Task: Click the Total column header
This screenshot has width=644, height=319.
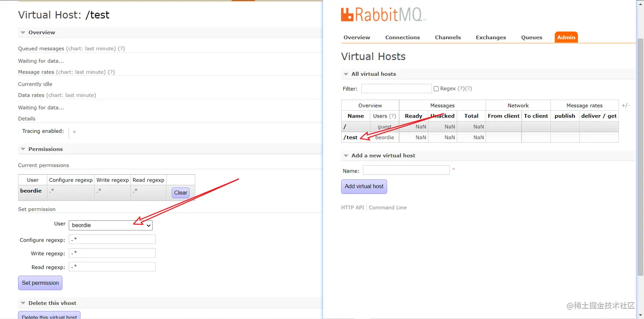Action: (x=471, y=116)
